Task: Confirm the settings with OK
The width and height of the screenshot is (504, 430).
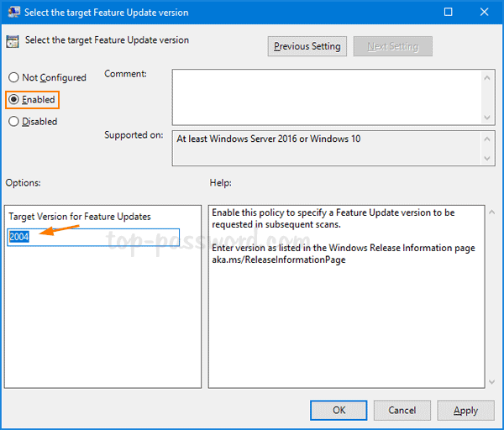Action: pyautogui.click(x=339, y=411)
